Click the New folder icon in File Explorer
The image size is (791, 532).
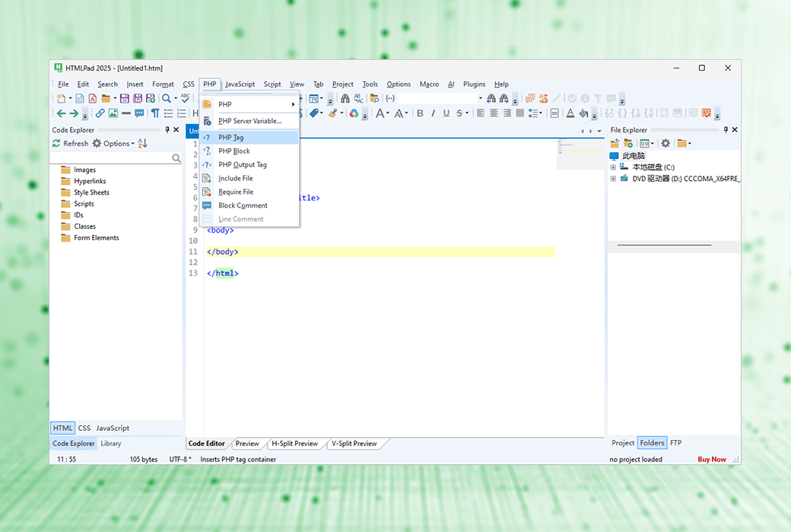[x=628, y=143]
